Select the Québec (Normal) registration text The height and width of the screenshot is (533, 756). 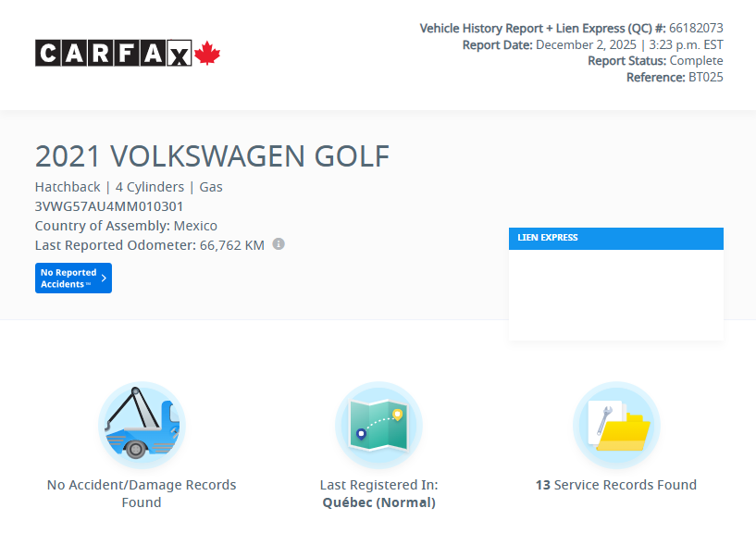(x=378, y=502)
